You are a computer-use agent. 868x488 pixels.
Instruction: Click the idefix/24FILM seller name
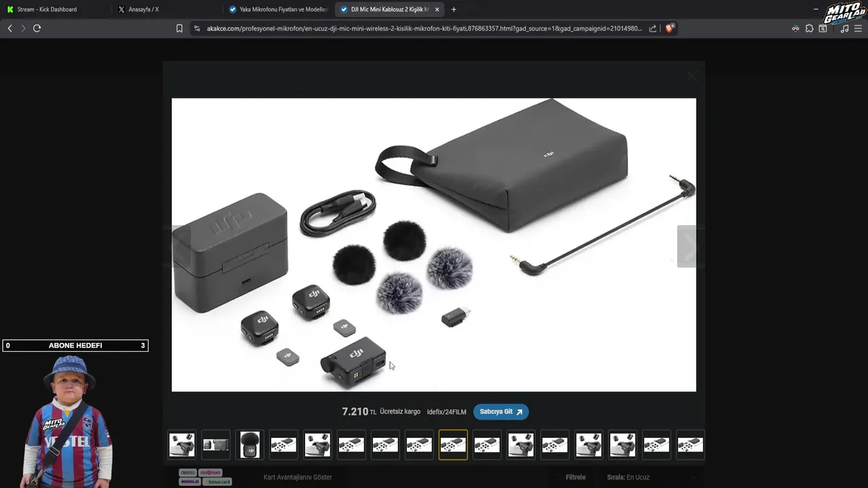coord(446,412)
